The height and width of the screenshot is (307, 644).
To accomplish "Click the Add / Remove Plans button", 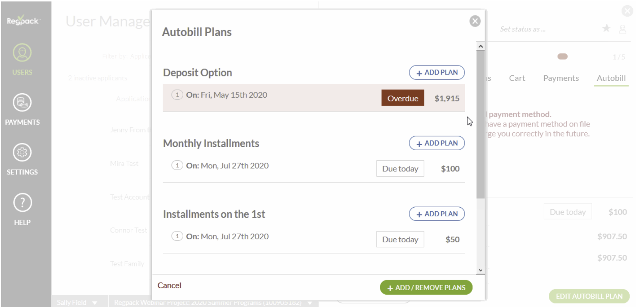I will [x=426, y=288].
